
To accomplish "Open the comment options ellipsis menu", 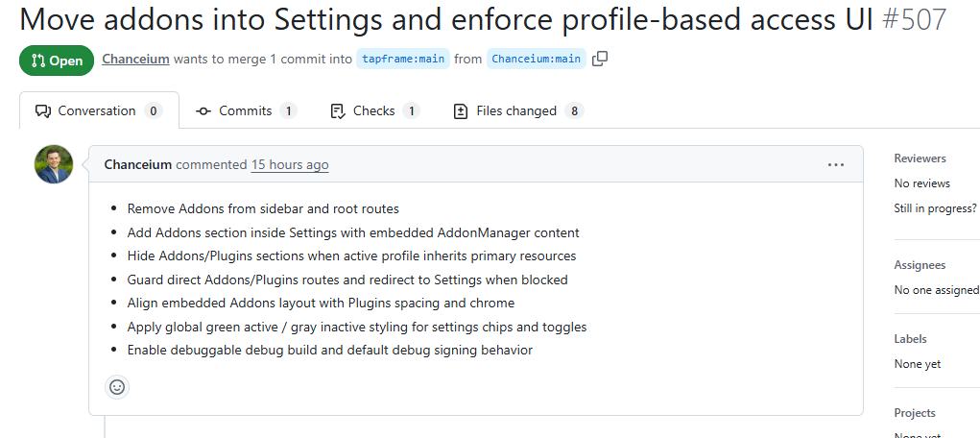I will pos(836,164).
